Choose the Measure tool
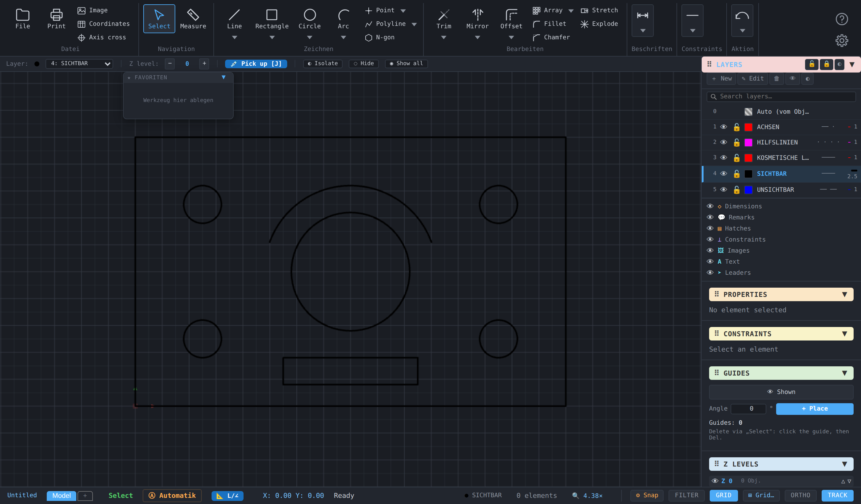Viewport: 861px width, 504px height. (193, 19)
